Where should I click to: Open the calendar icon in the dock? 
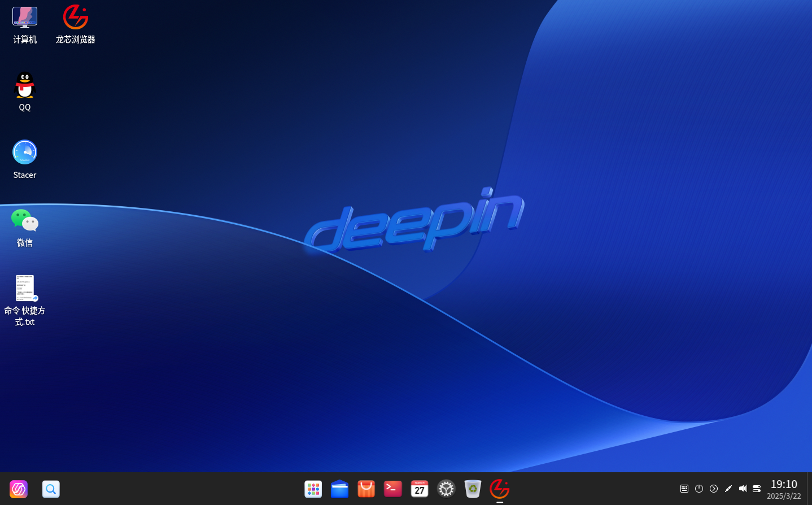tap(420, 489)
